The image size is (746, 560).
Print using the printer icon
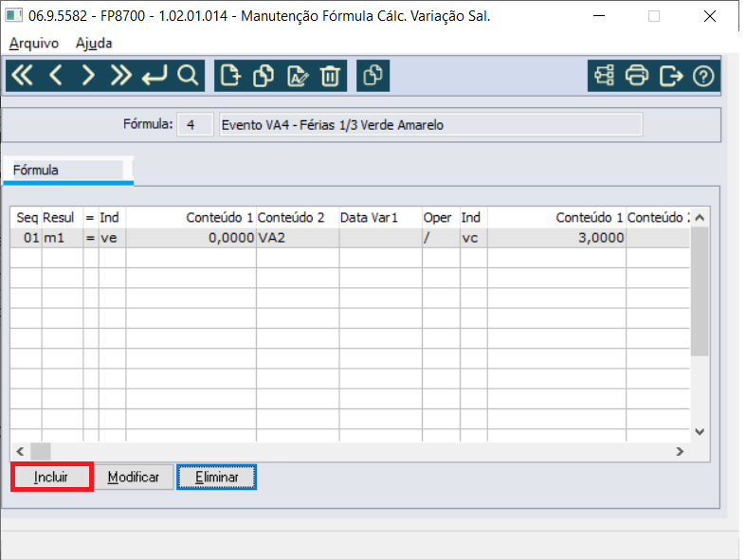point(637,76)
